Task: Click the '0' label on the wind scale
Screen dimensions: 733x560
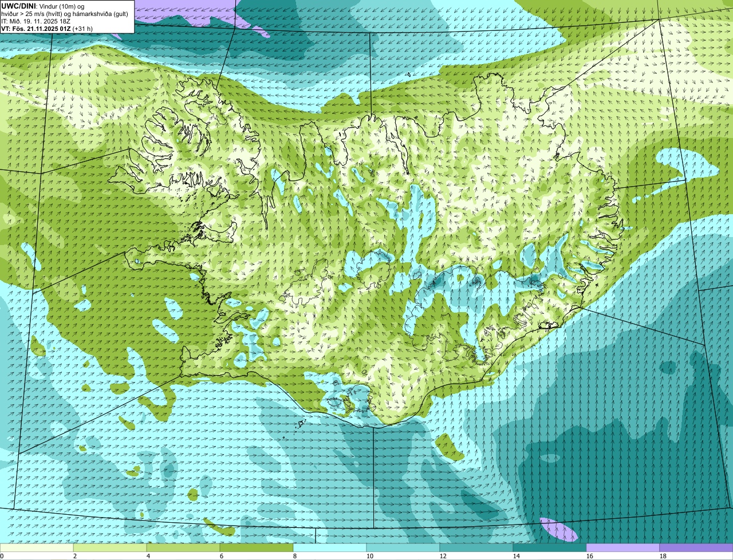Action: [2, 556]
